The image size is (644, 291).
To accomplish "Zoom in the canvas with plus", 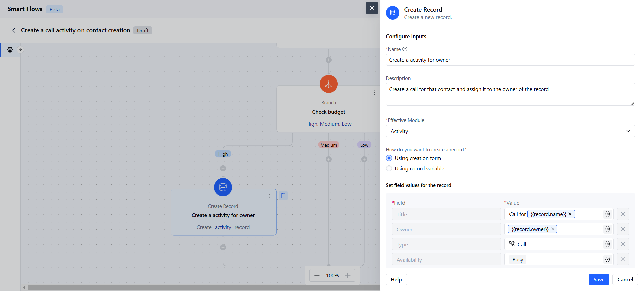I will pyautogui.click(x=348, y=275).
